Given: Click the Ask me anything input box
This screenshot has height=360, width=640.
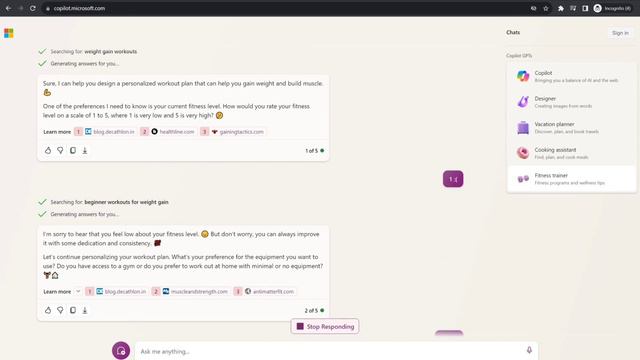Looking at the screenshot, I should tap(336, 351).
